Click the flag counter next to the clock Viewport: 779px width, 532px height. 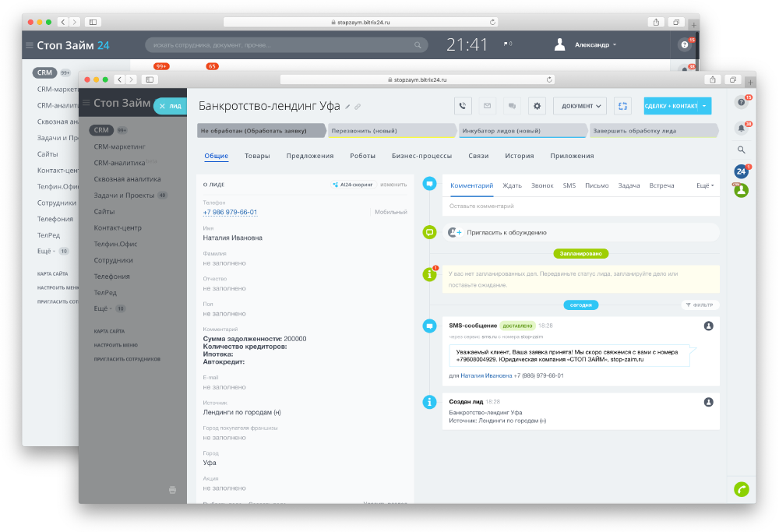508,44
